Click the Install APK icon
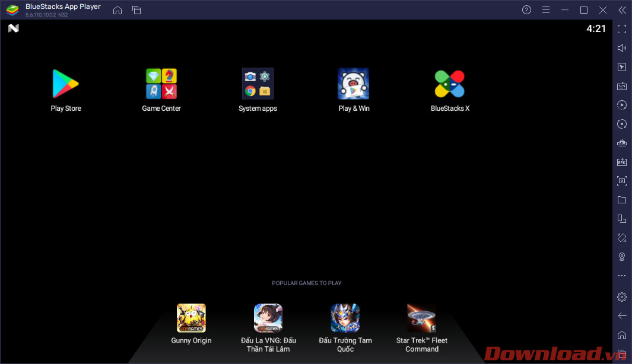The image size is (632, 364). 622,162
